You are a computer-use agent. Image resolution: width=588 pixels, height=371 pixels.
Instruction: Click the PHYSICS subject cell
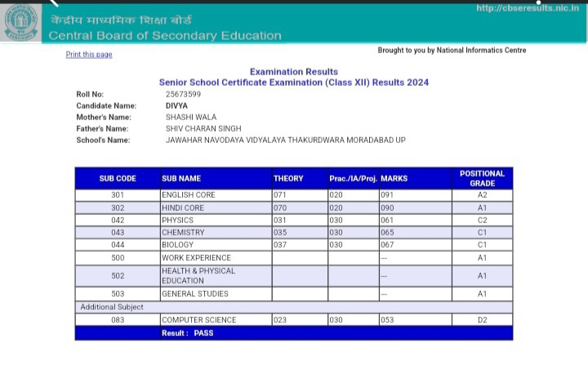(x=216, y=220)
